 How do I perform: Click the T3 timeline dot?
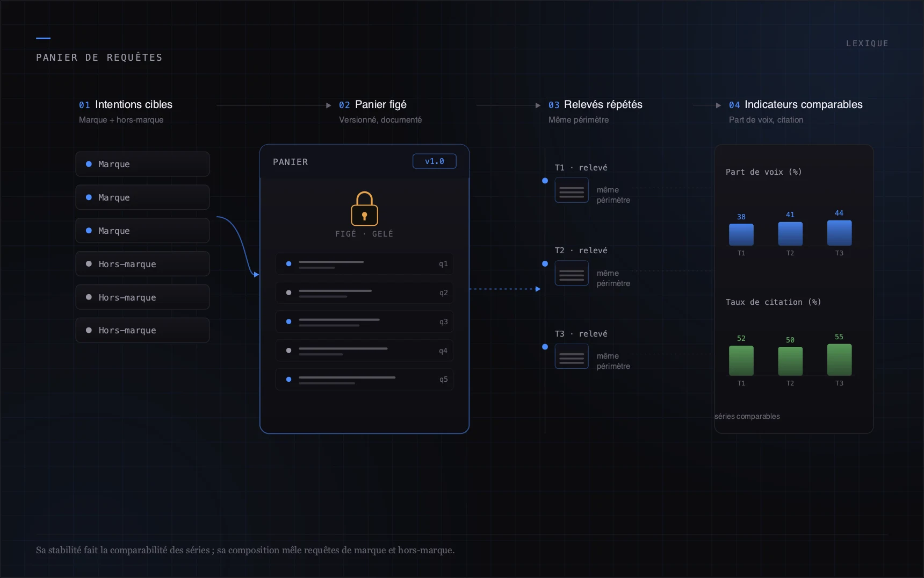[545, 347]
